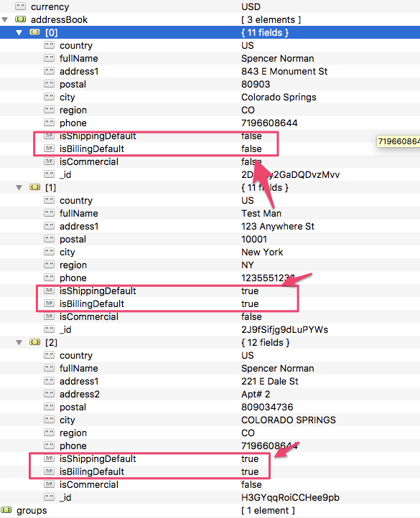The height and width of the screenshot is (518, 420).
Task: Click the '[ 1 element ]' value
Action: [268, 510]
